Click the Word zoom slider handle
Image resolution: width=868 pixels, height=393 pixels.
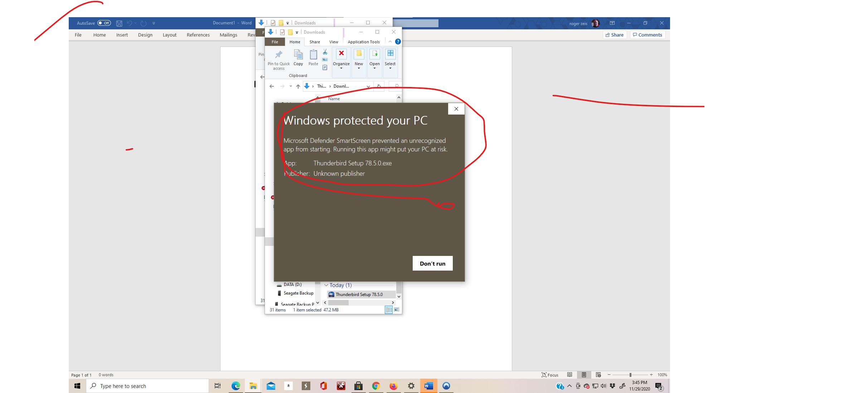(630, 375)
